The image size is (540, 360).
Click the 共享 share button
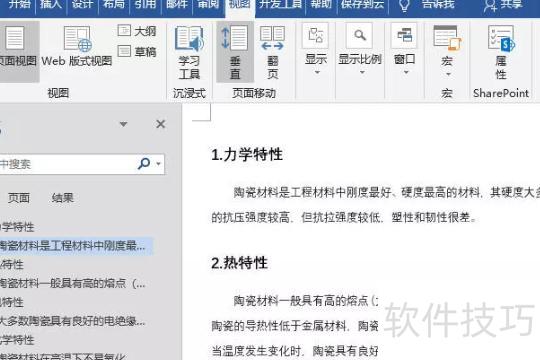(x=503, y=5)
